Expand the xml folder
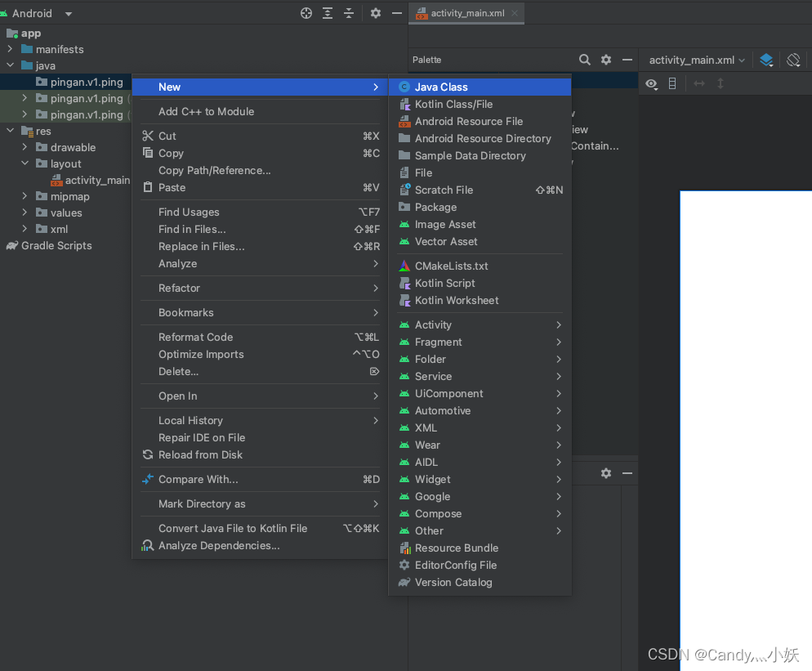This screenshot has width=812, height=671. [25, 229]
